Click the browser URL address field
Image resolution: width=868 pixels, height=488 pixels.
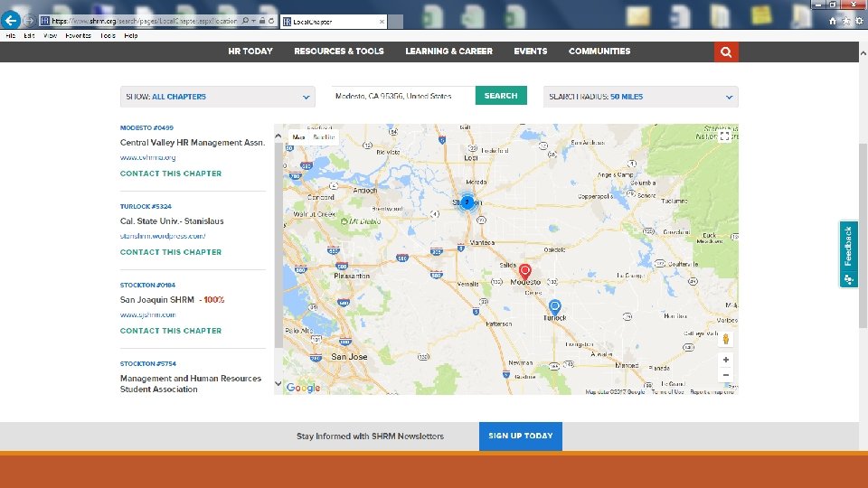pos(144,21)
